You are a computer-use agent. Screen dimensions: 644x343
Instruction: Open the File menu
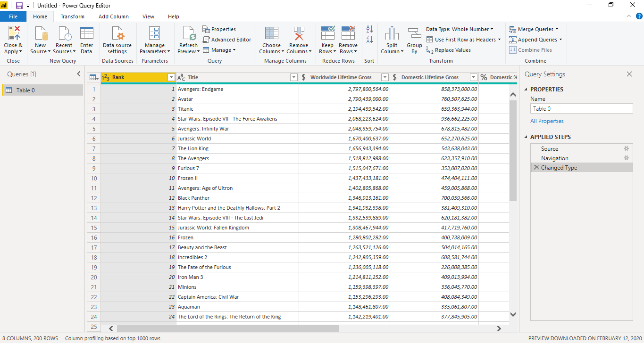[x=13, y=16]
